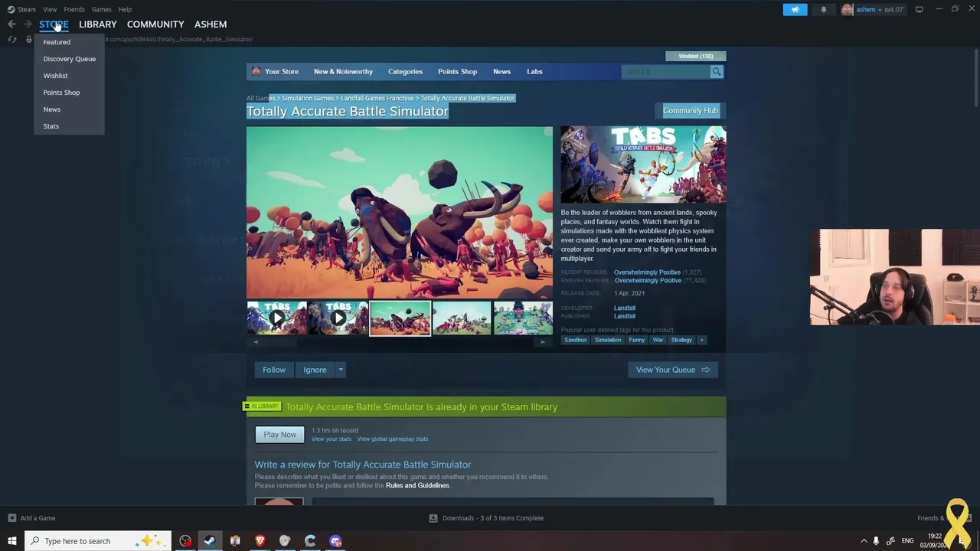Open View global gameplay stats link
This screenshot has height=551, width=980.
(393, 439)
